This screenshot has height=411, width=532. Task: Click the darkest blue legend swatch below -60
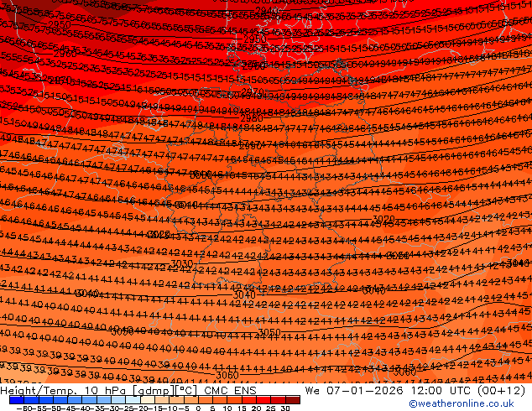pos(17,400)
